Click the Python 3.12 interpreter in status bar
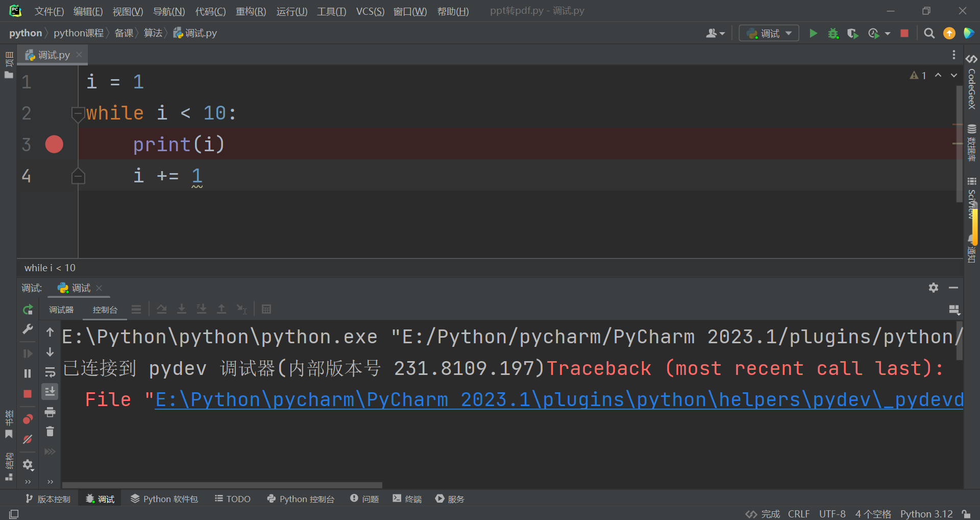 tap(926, 514)
